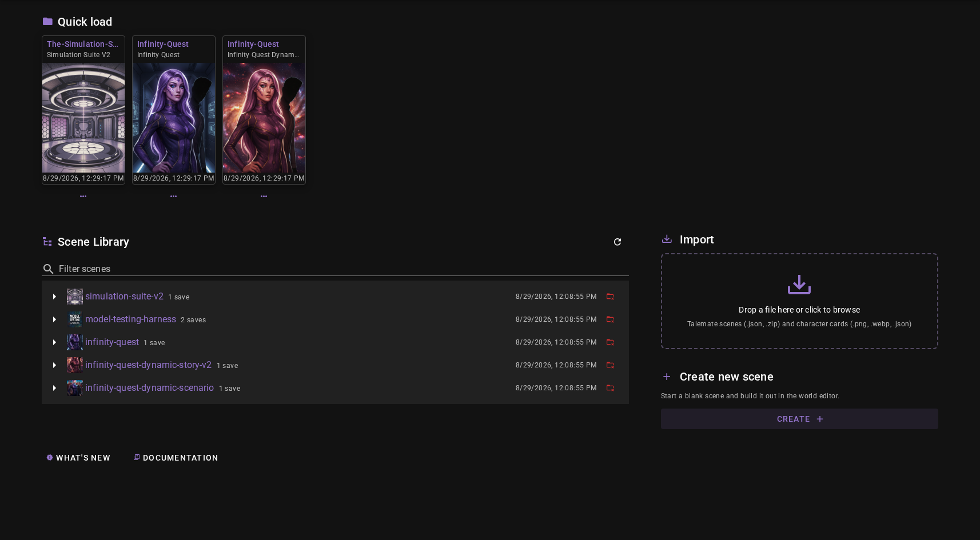Expand the model-testing-harness scene entry
The image size is (980, 540).
click(x=54, y=319)
